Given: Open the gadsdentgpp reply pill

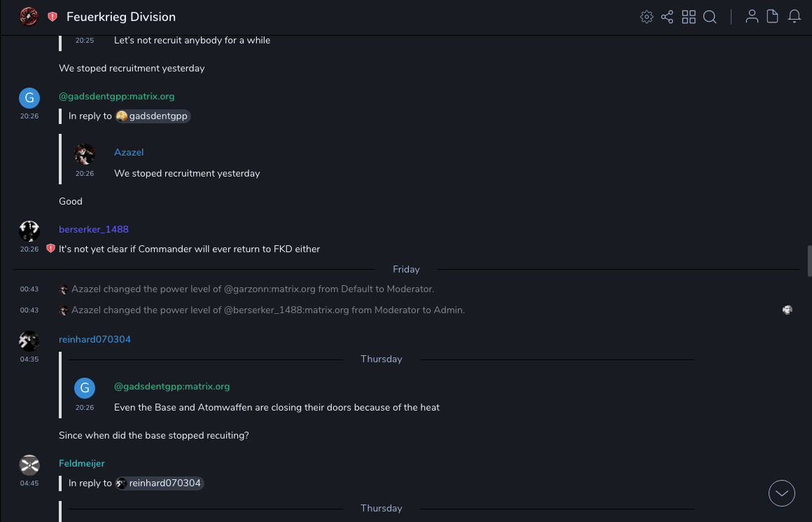Looking at the screenshot, I should click(x=153, y=116).
